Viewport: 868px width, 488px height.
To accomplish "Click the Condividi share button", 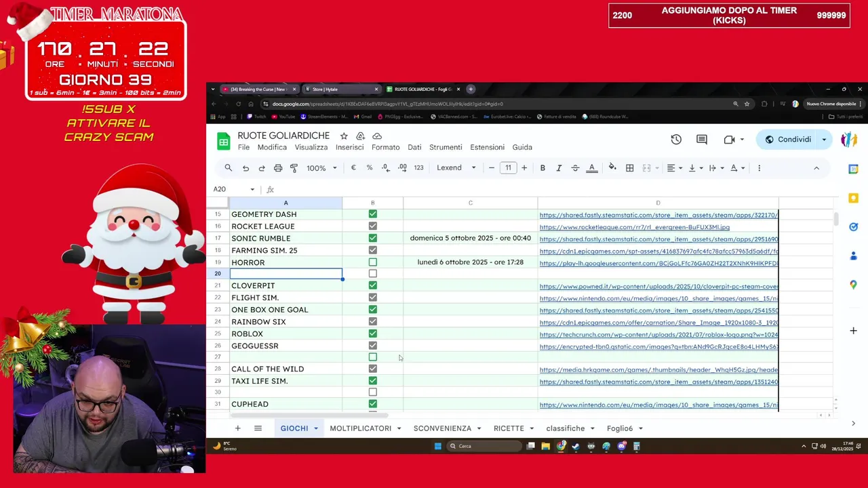I will (788, 140).
